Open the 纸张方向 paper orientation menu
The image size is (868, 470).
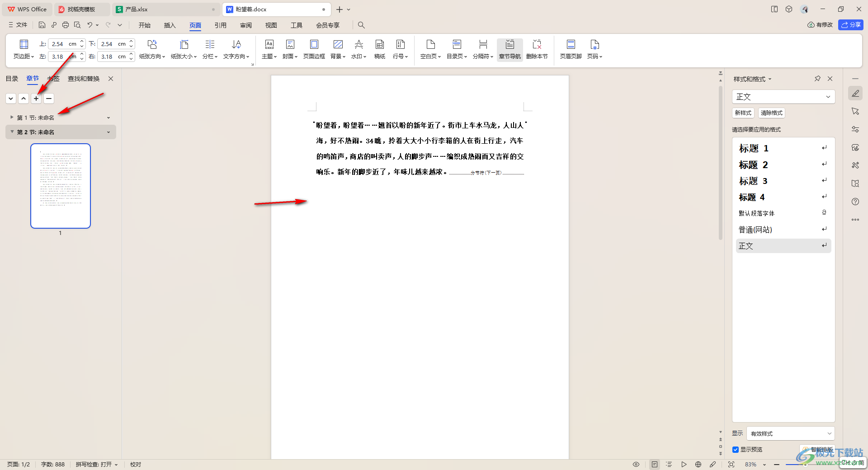(152, 49)
